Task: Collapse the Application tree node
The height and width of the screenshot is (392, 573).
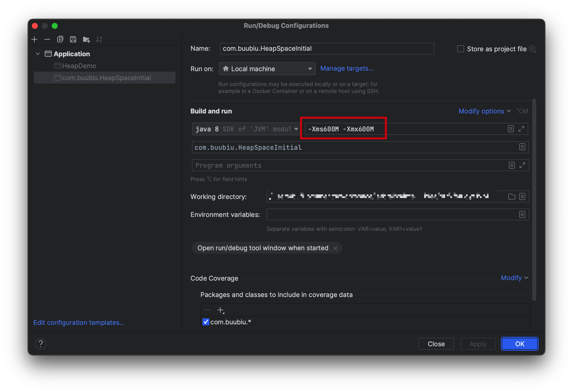Action: tap(38, 54)
